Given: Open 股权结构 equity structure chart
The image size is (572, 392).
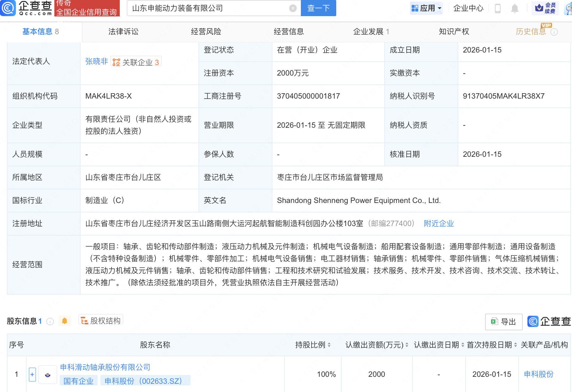Looking at the screenshot, I should (100, 320).
